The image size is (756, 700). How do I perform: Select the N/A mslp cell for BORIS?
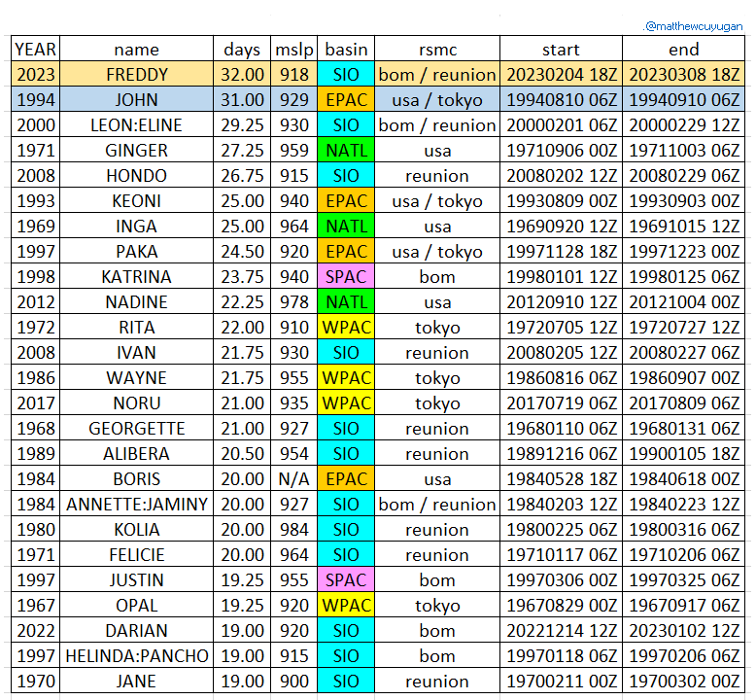(295, 479)
